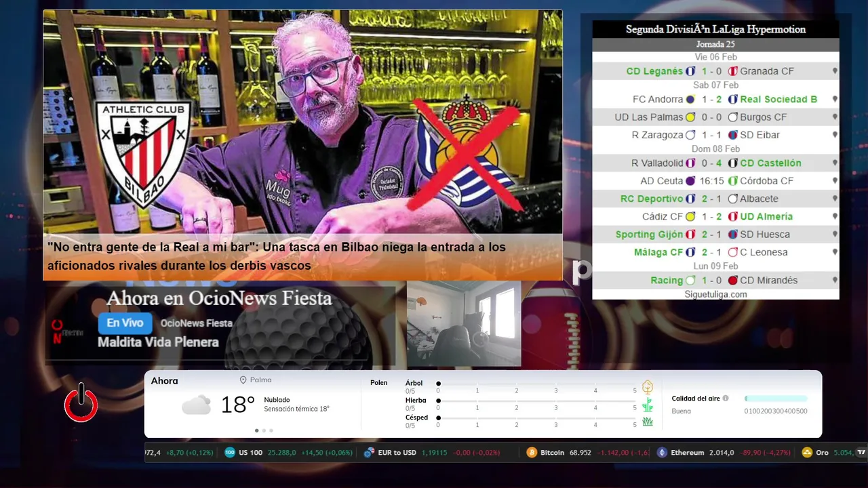This screenshot has height=488, width=868.
Task: Click the stadium pin icon on the Málaga CF row
Action: tap(835, 252)
